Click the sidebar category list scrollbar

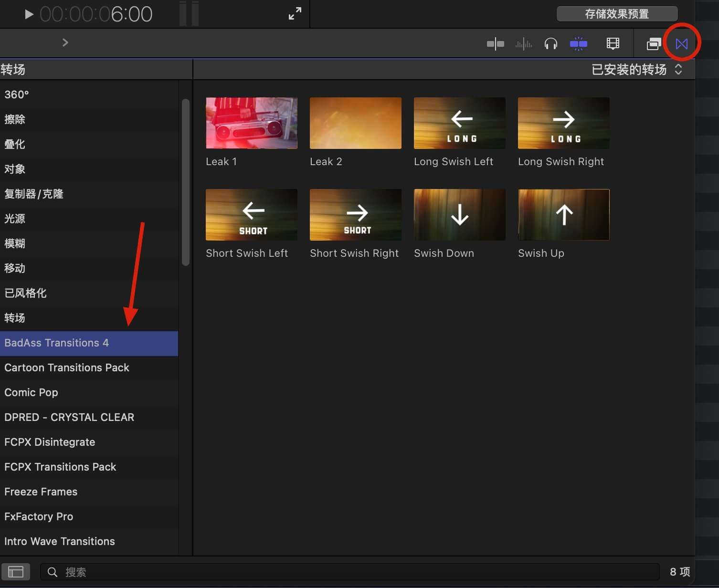(186, 181)
